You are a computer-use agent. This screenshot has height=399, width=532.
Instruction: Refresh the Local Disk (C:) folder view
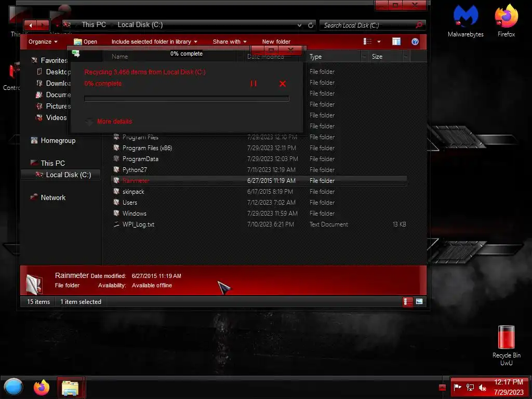[311, 25]
